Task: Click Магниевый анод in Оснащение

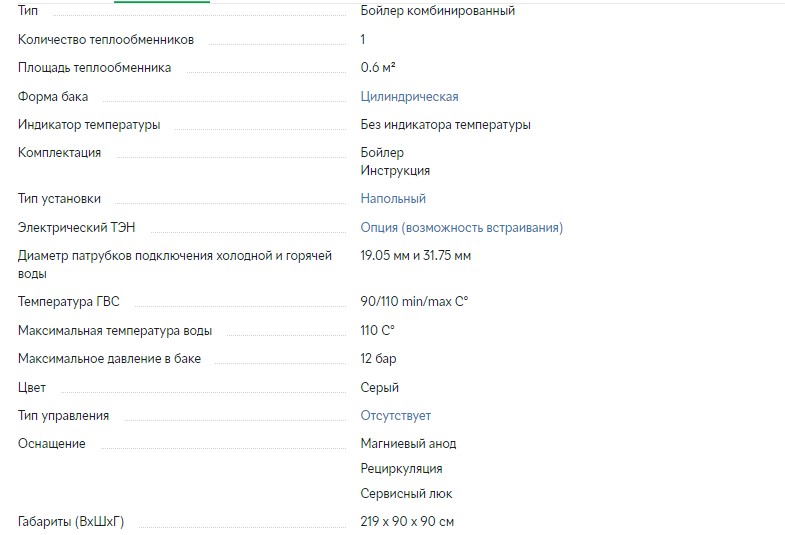Action: 408,444
